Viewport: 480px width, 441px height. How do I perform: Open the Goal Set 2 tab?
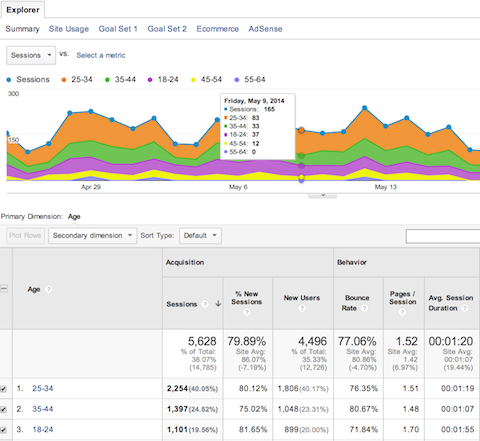[x=167, y=29]
